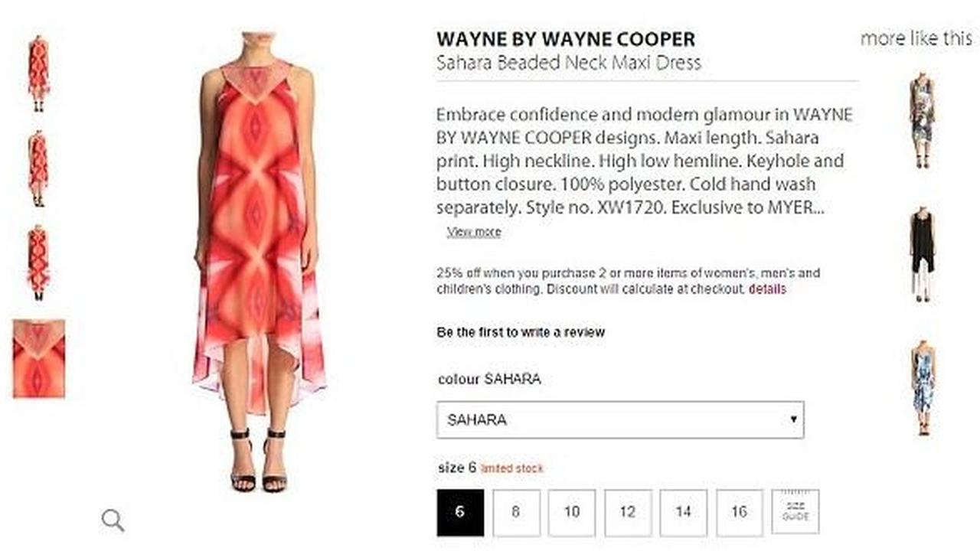View the second dress gallery thumbnail
Screen dimensions: 980x551
pyautogui.click(x=38, y=168)
